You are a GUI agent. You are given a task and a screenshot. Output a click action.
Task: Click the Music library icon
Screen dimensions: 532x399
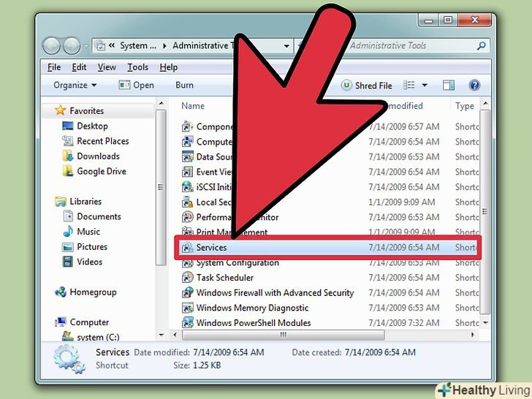pyautogui.click(x=68, y=232)
